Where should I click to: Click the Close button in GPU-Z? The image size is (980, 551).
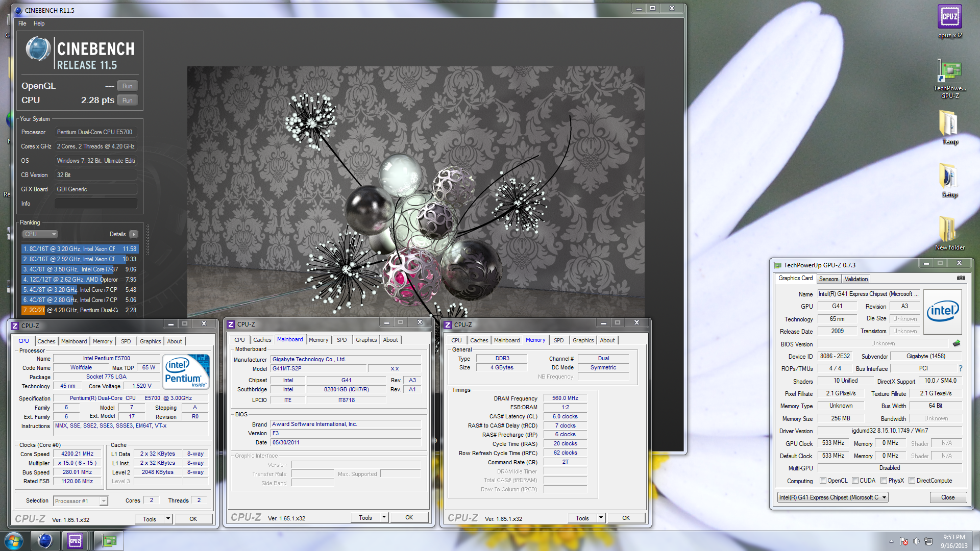pos(948,497)
